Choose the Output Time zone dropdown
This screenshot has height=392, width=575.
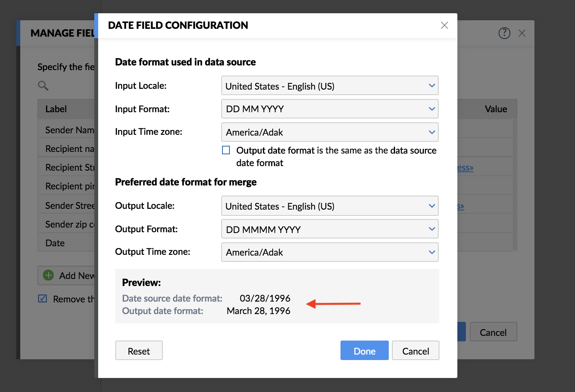pyautogui.click(x=330, y=253)
